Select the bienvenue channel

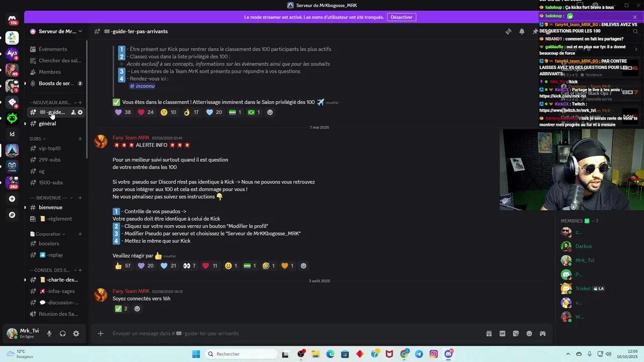click(56, 207)
